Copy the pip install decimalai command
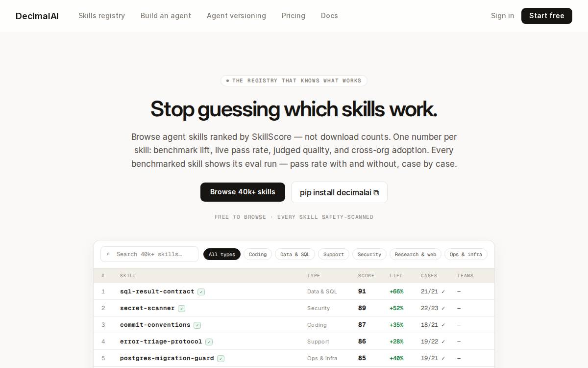The height and width of the screenshot is (368, 588). 339,192
